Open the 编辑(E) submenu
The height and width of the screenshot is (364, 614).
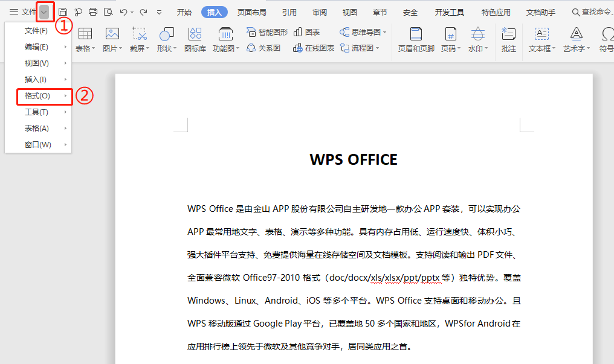(x=38, y=47)
